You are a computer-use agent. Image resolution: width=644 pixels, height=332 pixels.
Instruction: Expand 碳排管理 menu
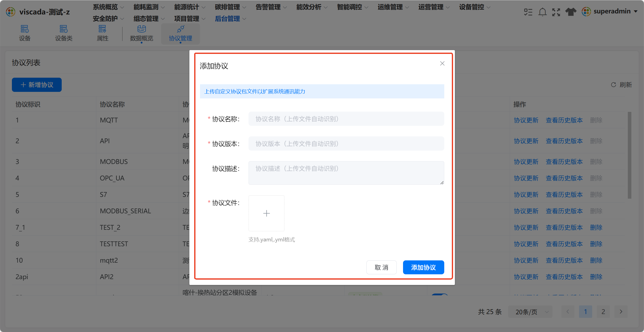pyautogui.click(x=230, y=7)
